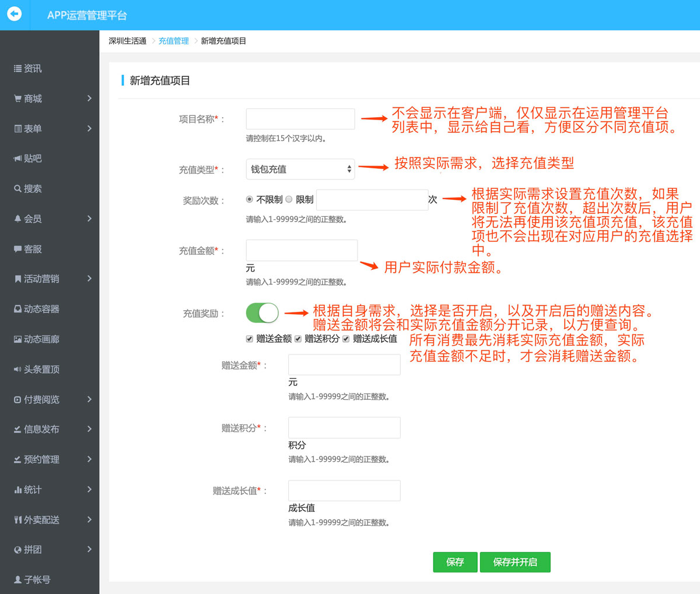The image size is (700, 594).
Task: Uncheck the 赠送积分 checkbox
Action: pos(298,339)
